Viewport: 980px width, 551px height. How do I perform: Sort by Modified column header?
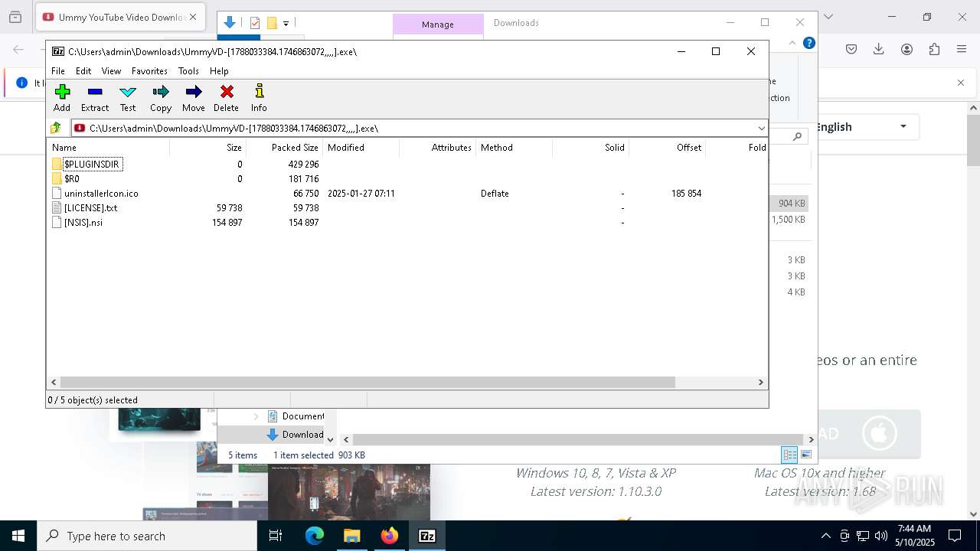(361, 147)
